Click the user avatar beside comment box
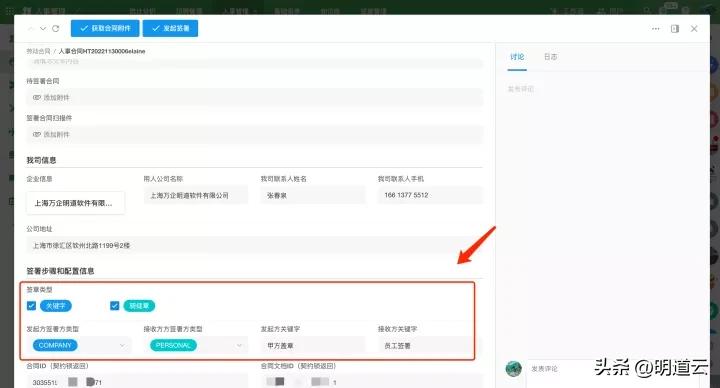This screenshot has width=720, height=388. click(514, 369)
